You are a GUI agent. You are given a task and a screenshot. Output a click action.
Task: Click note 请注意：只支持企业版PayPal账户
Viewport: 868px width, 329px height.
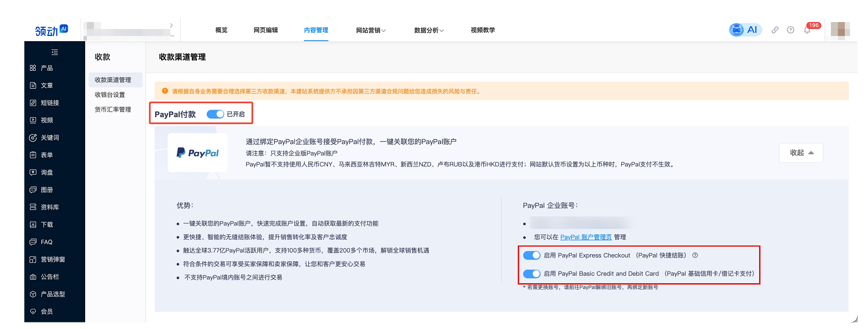click(291, 153)
